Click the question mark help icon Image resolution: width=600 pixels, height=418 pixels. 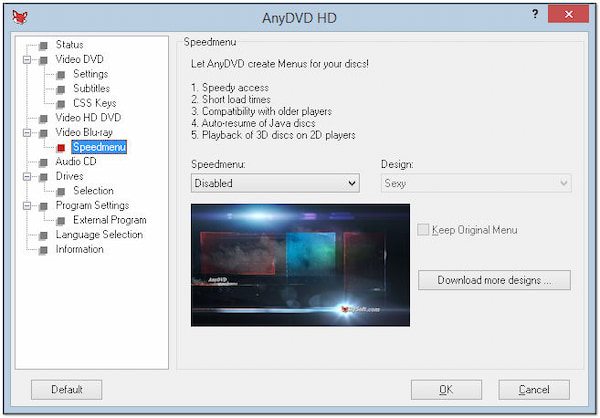click(x=535, y=15)
